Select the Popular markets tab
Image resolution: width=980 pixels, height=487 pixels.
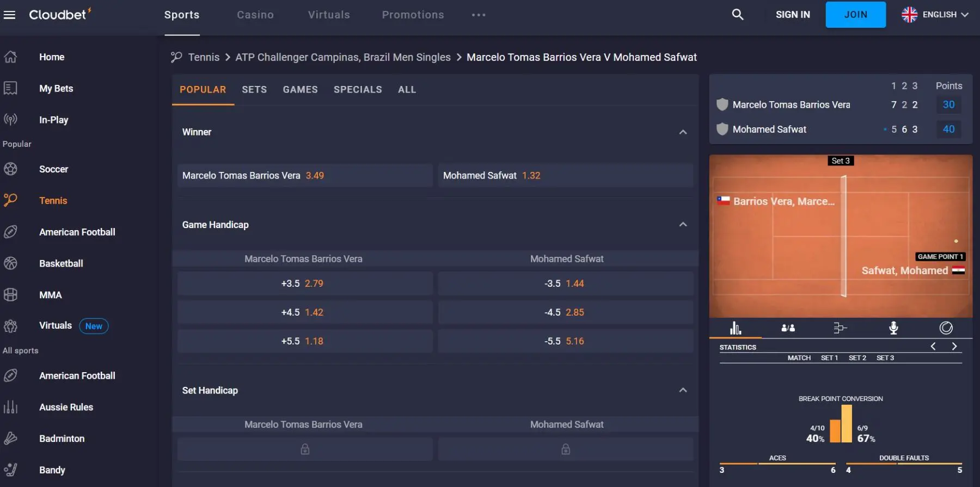pyautogui.click(x=203, y=89)
